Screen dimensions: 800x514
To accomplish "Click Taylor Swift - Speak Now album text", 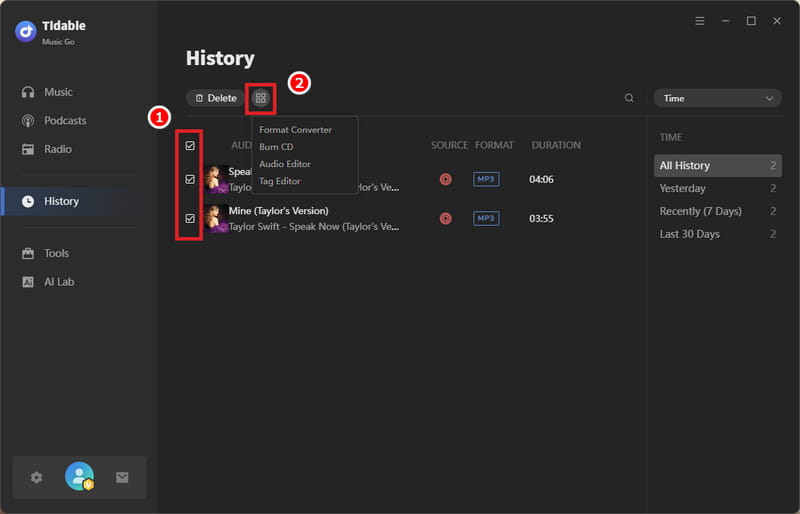I will [x=314, y=227].
